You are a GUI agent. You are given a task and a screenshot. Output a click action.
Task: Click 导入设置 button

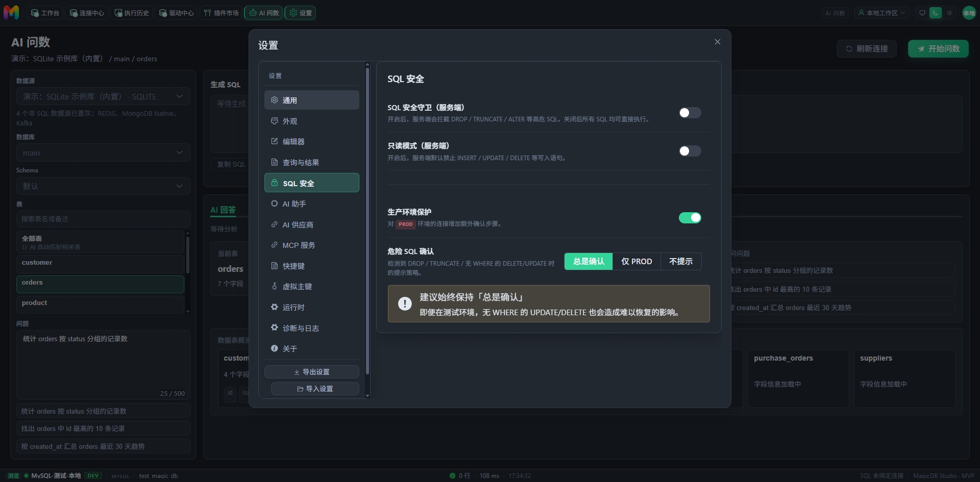tap(315, 389)
